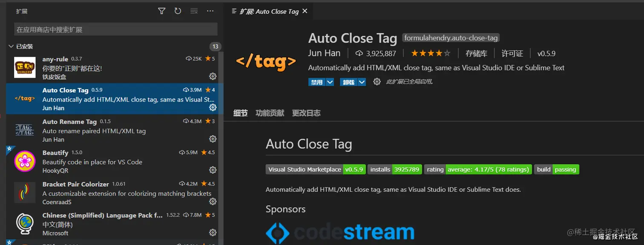Open the CodeStream sponsor logo
The width and height of the screenshot is (644, 245).
point(340,232)
